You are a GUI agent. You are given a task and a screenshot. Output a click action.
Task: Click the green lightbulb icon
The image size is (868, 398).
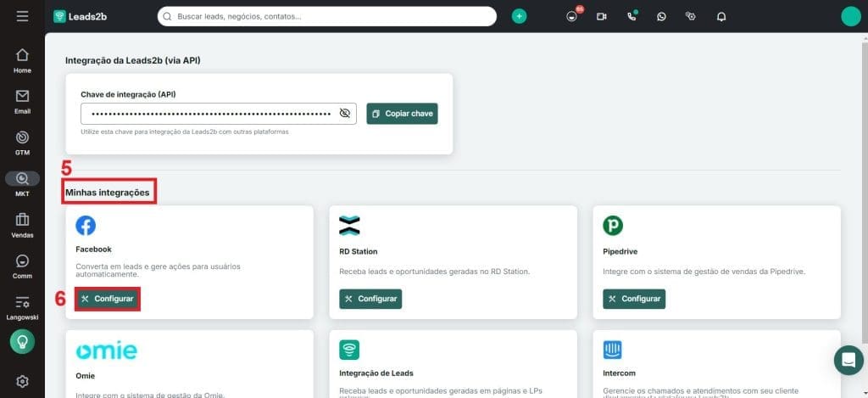pos(22,341)
